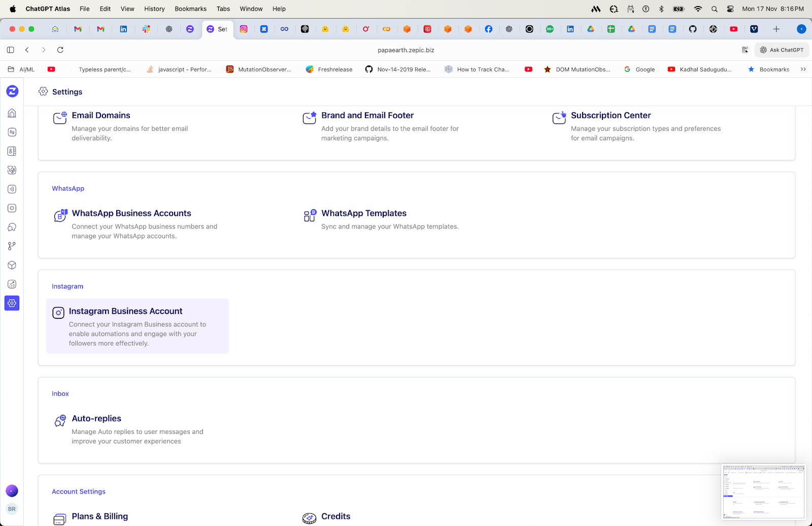Click the QR code icon beside Ask ChatGPT
Image resolution: width=812 pixels, height=526 pixels.
click(x=745, y=50)
